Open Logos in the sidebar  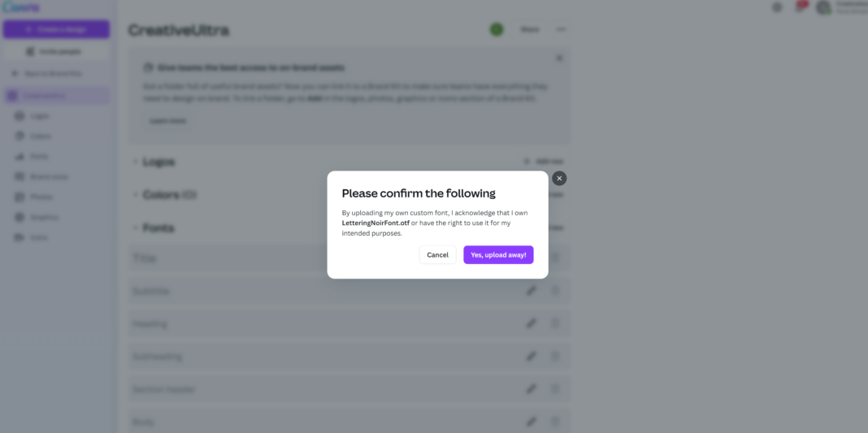point(39,116)
